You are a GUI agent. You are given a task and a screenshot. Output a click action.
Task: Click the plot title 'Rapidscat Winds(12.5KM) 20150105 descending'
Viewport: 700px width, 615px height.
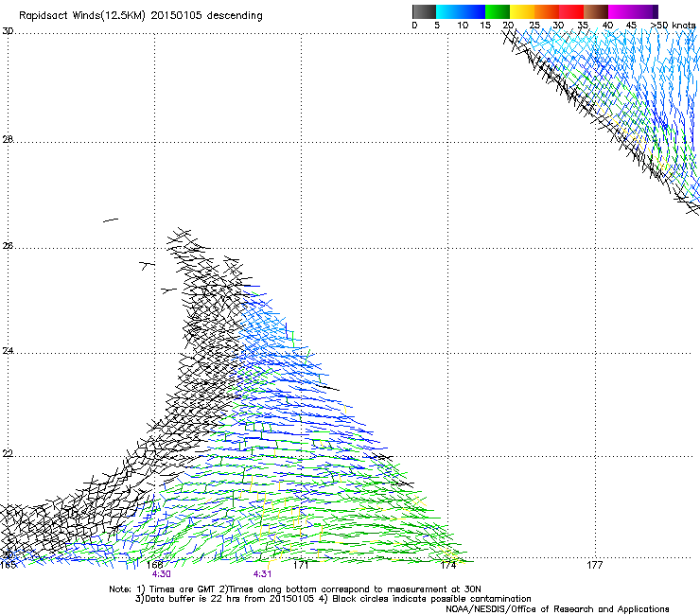point(141,16)
